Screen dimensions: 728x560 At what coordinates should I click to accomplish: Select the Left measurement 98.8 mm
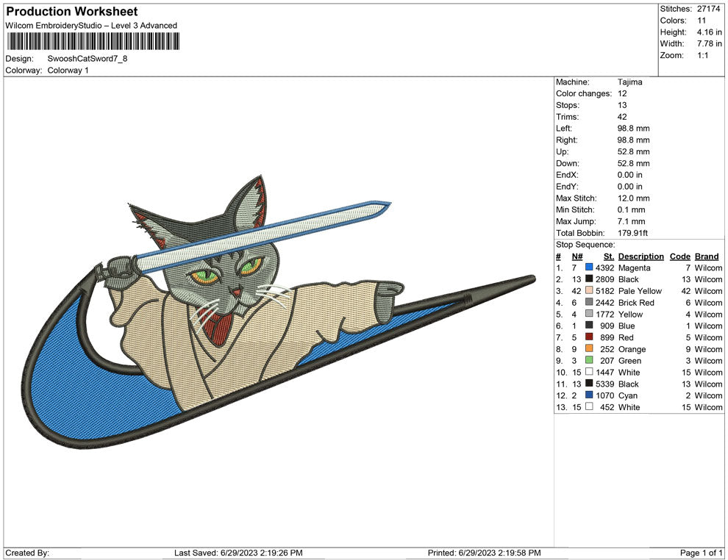(x=633, y=128)
